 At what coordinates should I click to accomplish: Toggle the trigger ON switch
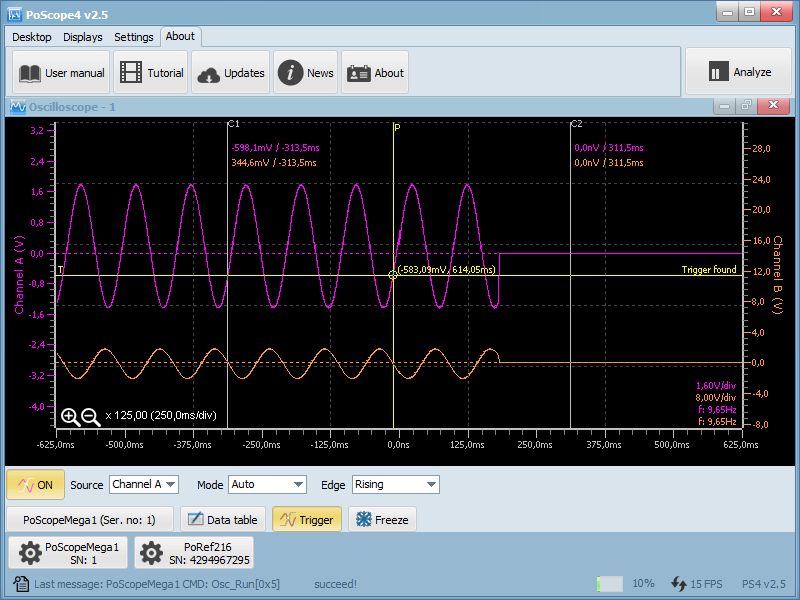coord(35,484)
